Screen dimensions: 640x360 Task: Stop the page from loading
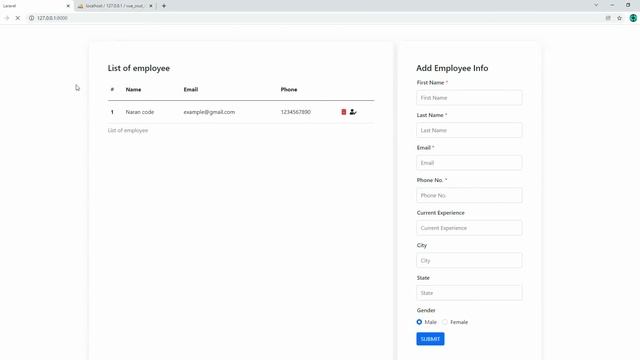[18, 18]
